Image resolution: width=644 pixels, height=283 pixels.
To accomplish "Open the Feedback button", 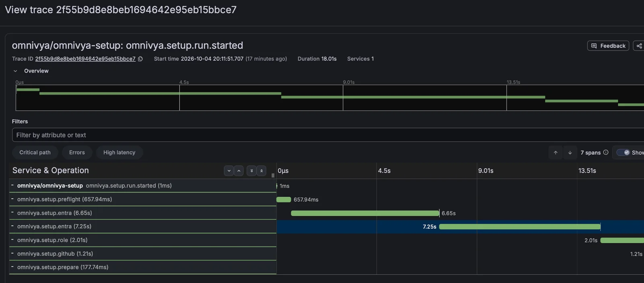I will pos(608,46).
